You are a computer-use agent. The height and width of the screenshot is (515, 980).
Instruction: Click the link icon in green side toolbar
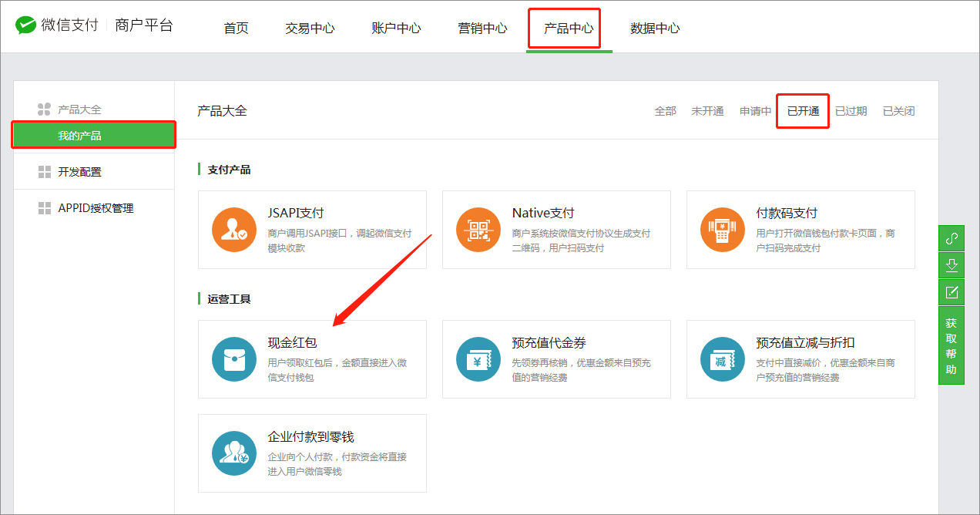click(951, 238)
